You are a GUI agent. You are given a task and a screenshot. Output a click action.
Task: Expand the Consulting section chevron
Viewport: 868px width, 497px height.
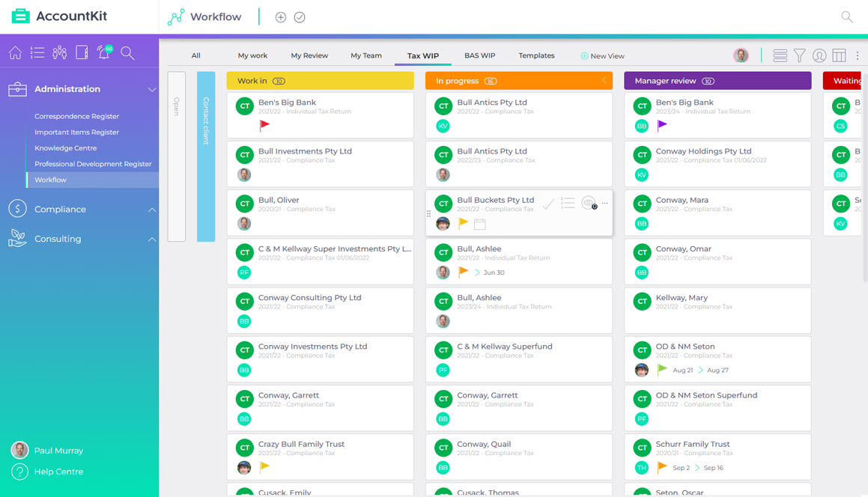coord(152,239)
